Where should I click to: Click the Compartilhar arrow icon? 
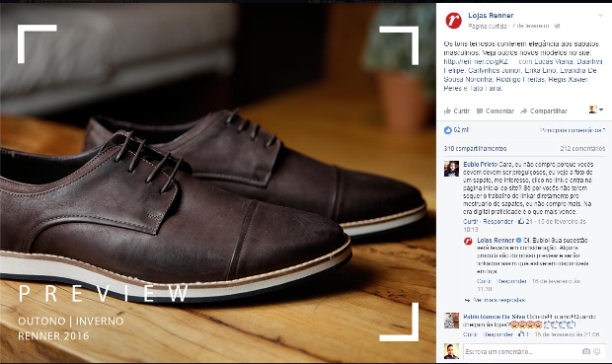click(524, 110)
